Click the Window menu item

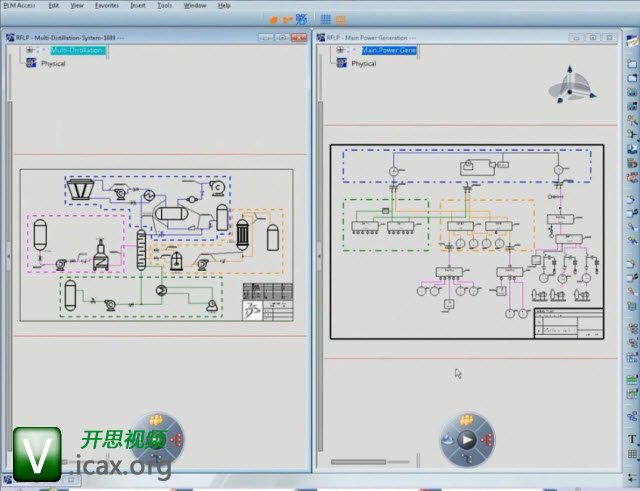click(x=195, y=5)
